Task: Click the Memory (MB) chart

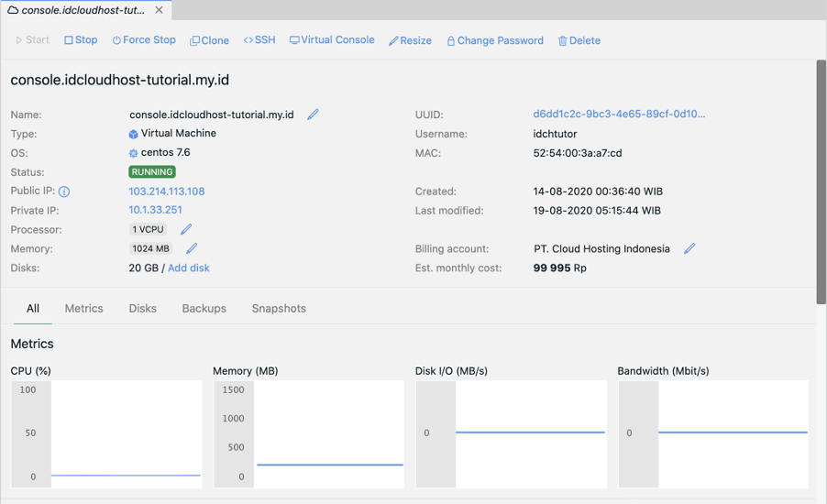Action: pos(309,433)
